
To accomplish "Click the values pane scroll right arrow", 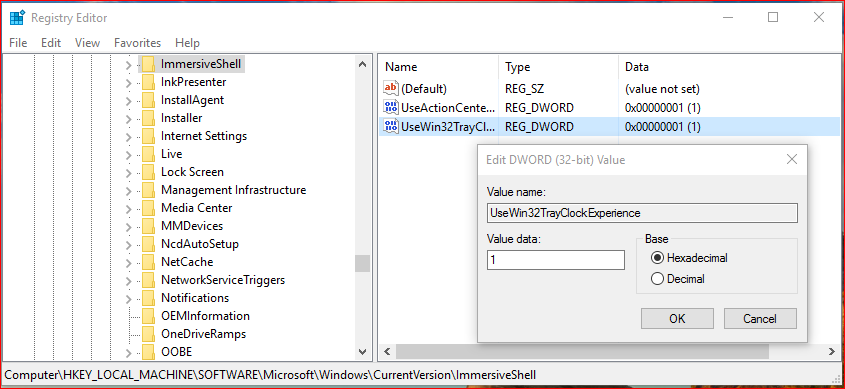I will click(x=832, y=352).
